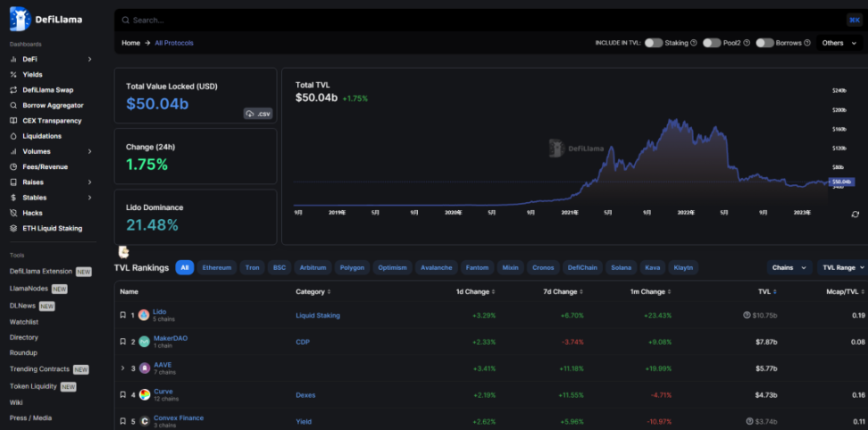Click the Borrow Aggregator search icon
This screenshot has height=430, width=868.
[13, 105]
